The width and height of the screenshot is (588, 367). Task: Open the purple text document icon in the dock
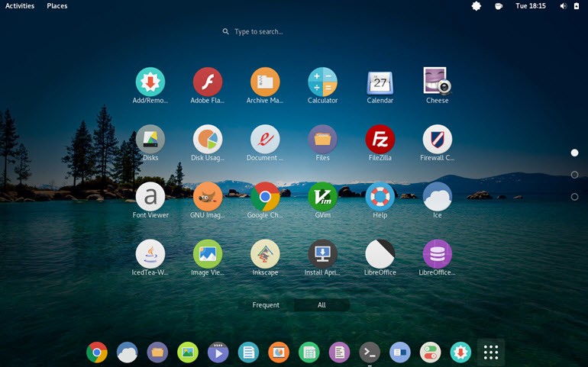coord(339,353)
